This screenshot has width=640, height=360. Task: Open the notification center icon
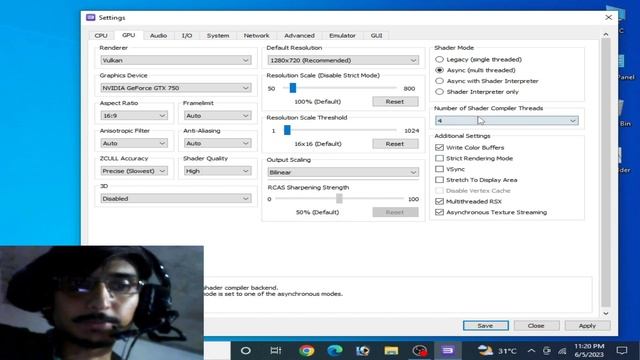point(622,351)
